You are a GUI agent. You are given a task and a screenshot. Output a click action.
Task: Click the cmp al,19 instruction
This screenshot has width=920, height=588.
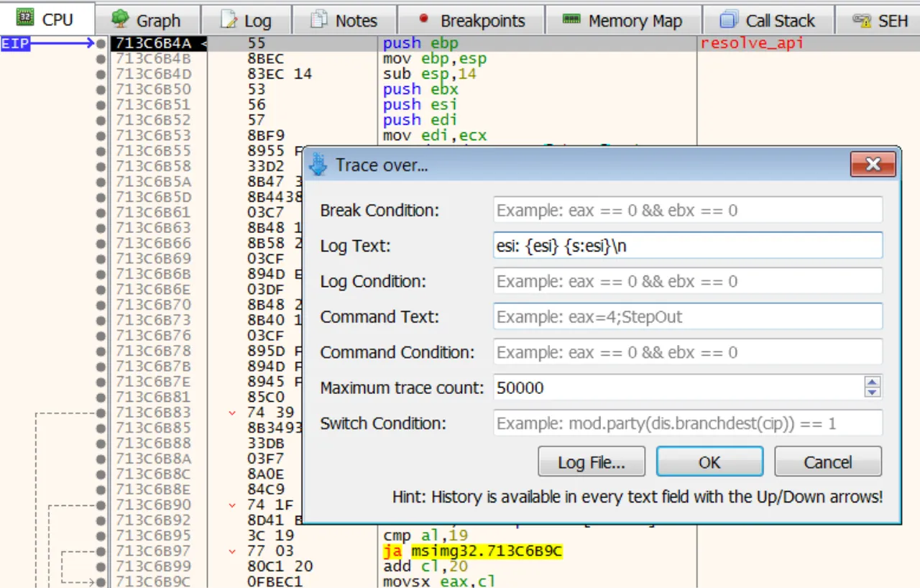[x=425, y=536]
